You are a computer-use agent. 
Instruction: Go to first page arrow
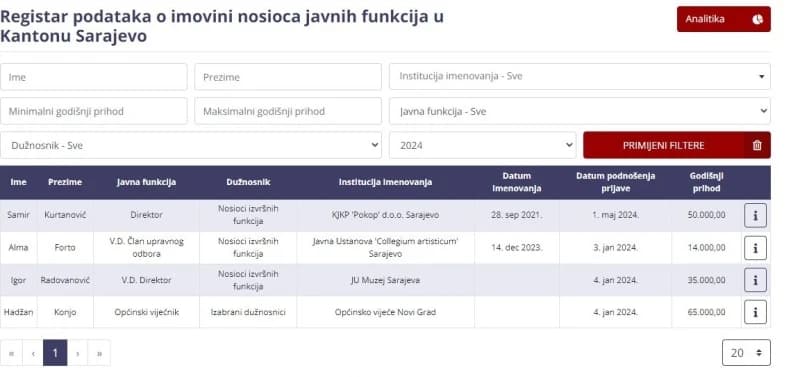(11, 353)
